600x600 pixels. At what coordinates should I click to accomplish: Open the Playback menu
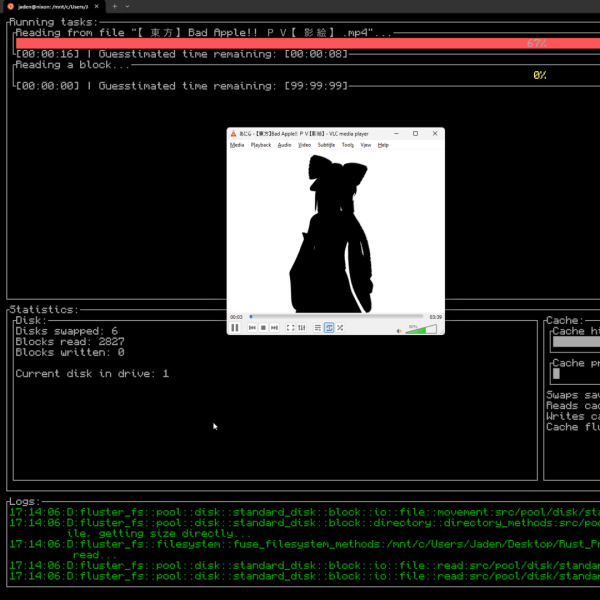(260, 145)
